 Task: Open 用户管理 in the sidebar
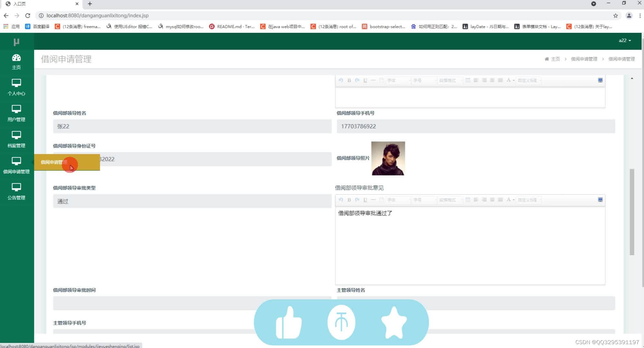click(16, 114)
